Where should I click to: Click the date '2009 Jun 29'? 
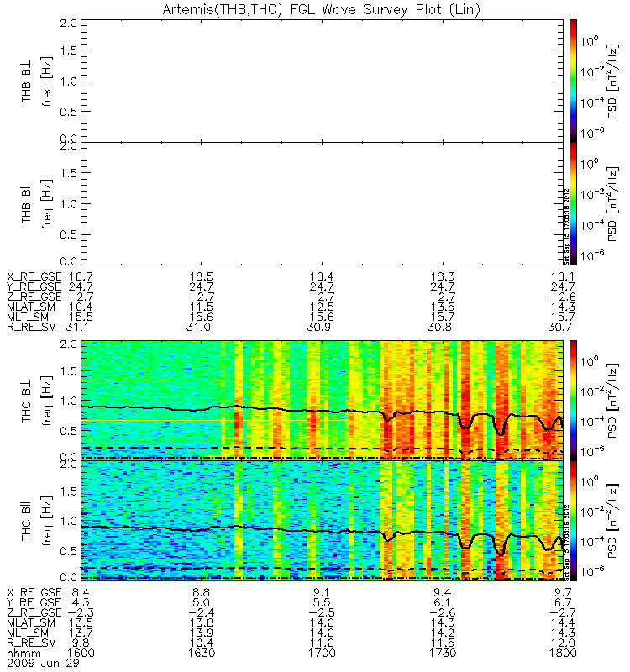coord(44,663)
